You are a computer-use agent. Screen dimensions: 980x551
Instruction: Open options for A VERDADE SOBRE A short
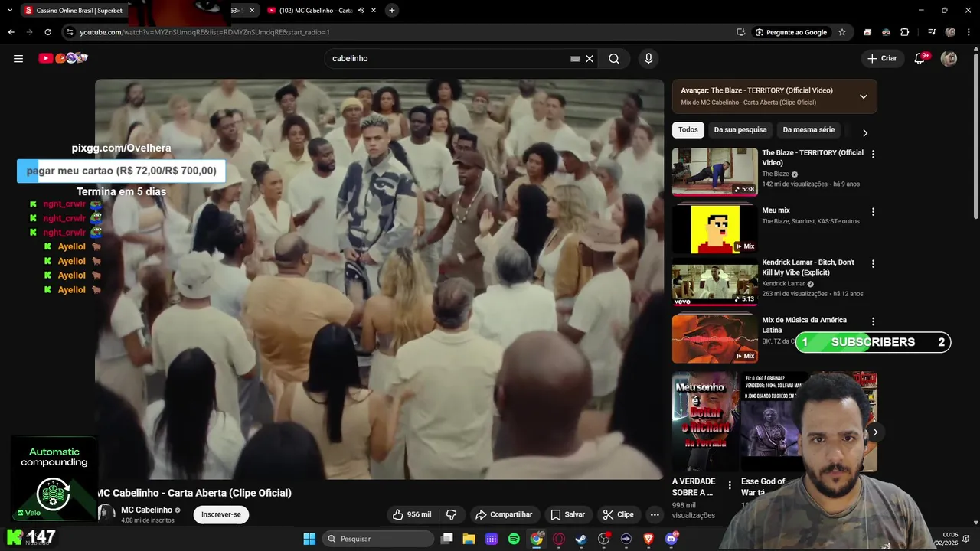pyautogui.click(x=730, y=485)
